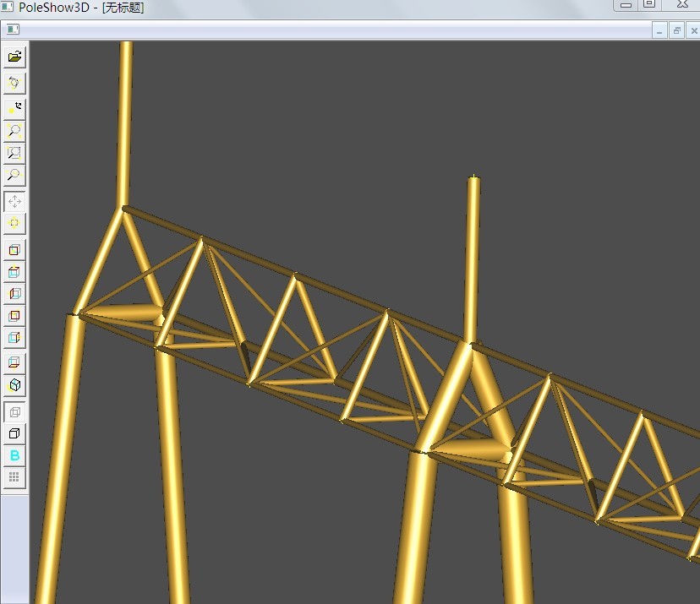Click the dotted grid toolbar button
700x604 pixels.
pos(14,477)
